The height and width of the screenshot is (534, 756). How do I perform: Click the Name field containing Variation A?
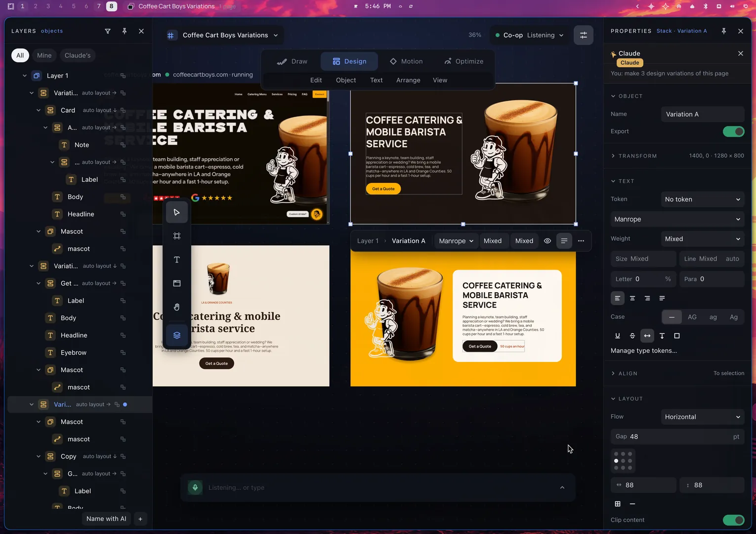[703, 114]
